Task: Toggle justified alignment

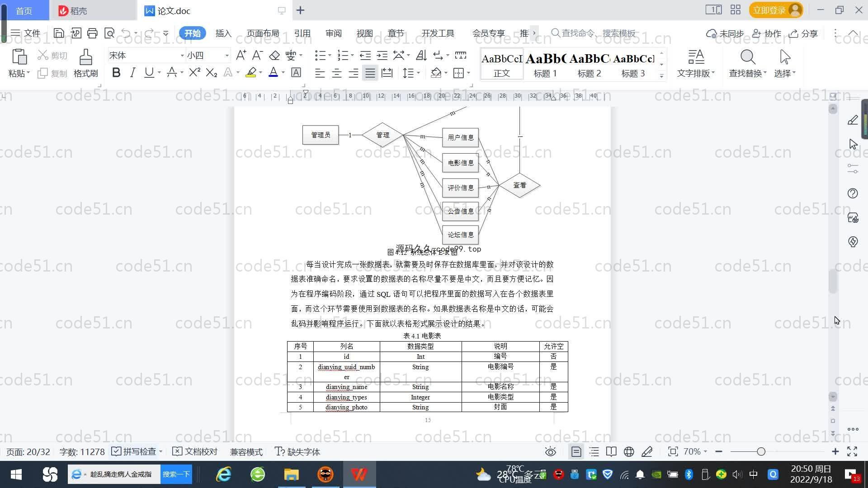Action: click(x=370, y=73)
